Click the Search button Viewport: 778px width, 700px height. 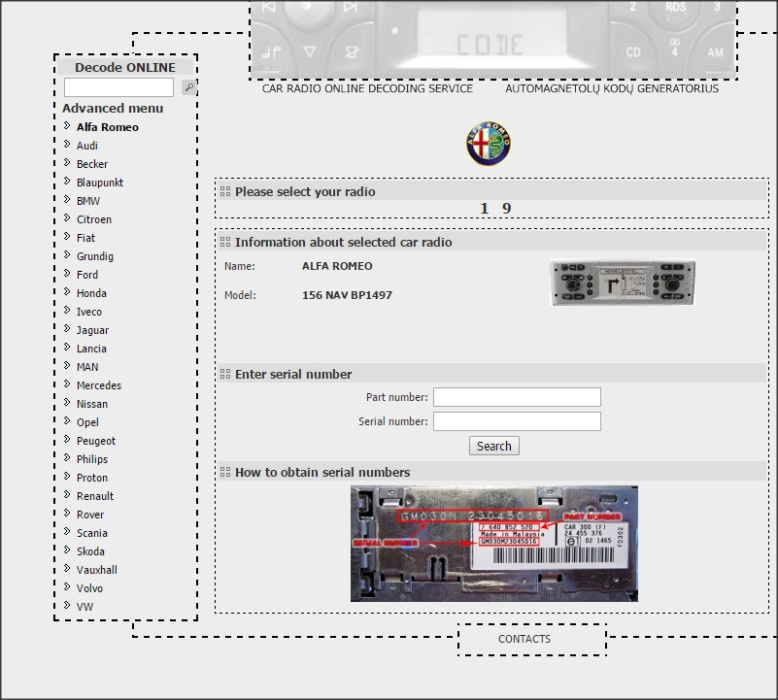[494, 446]
